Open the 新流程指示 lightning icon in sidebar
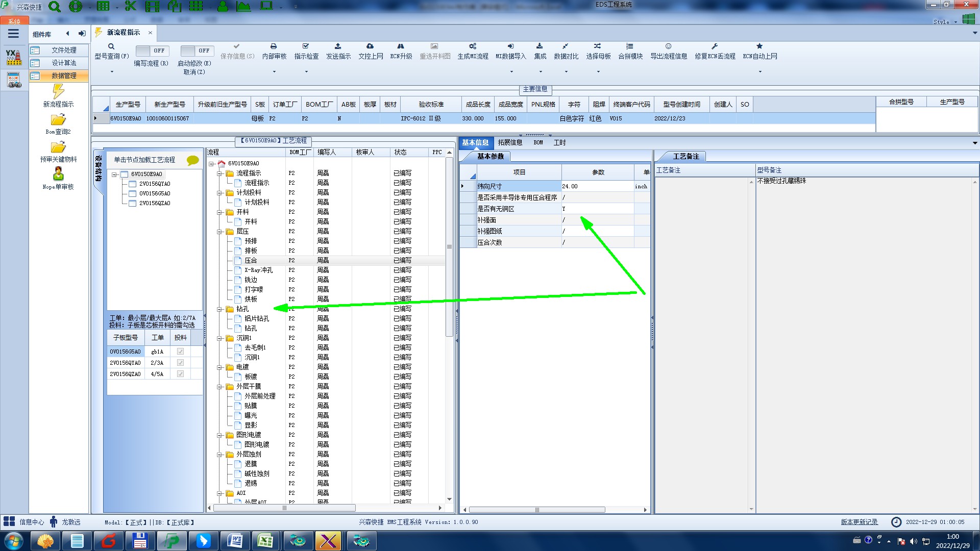The height and width of the screenshot is (551, 980). pyautogui.click(x=58, y=92)
